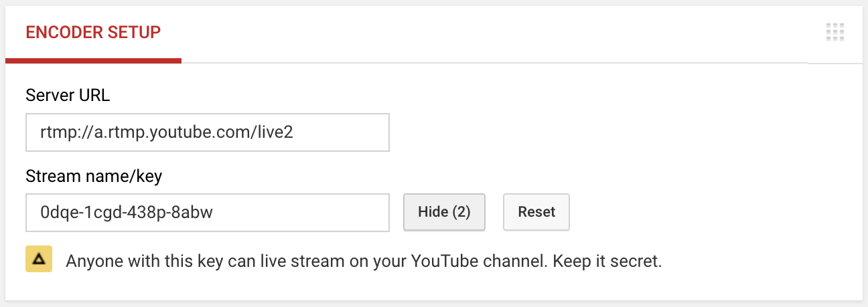Focus the Server URL input field

pos(208,132)
